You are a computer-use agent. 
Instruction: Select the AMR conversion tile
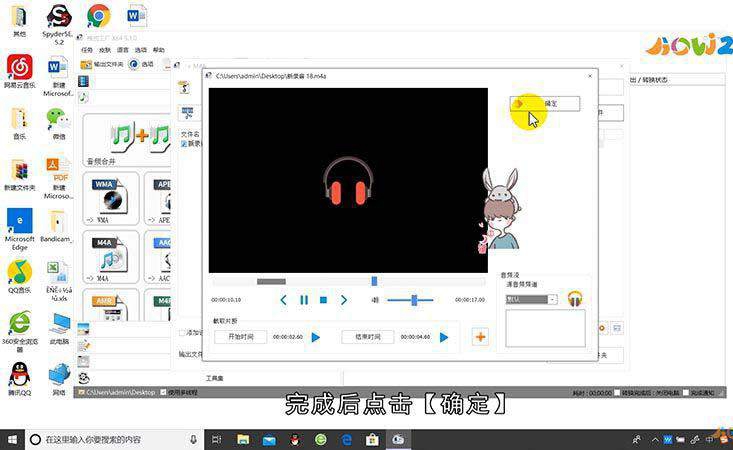111,305
